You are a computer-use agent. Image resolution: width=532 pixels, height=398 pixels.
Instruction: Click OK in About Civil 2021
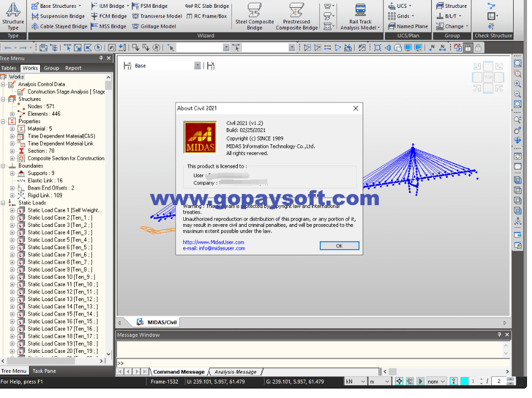(339, 245)
